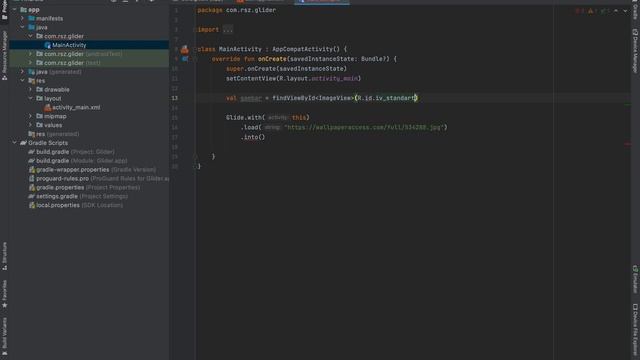Click line number 13 in the gutter

[x=175, y=98]
